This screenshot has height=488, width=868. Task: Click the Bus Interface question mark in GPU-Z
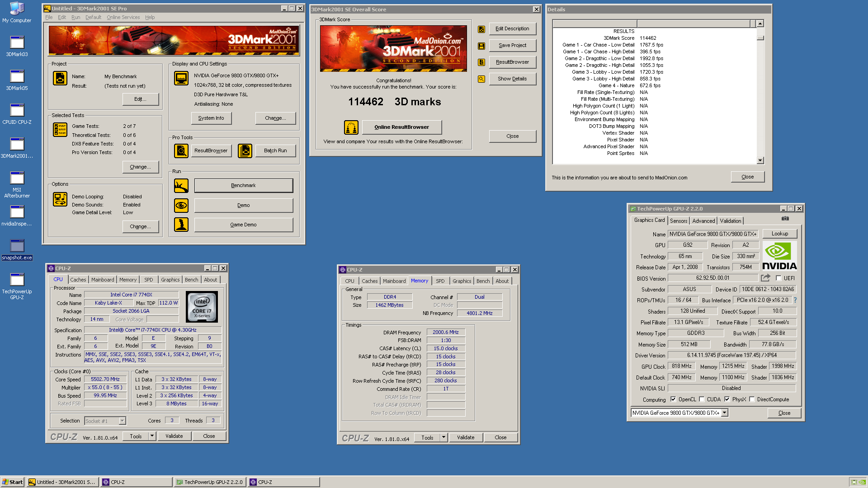coord(795,300)
